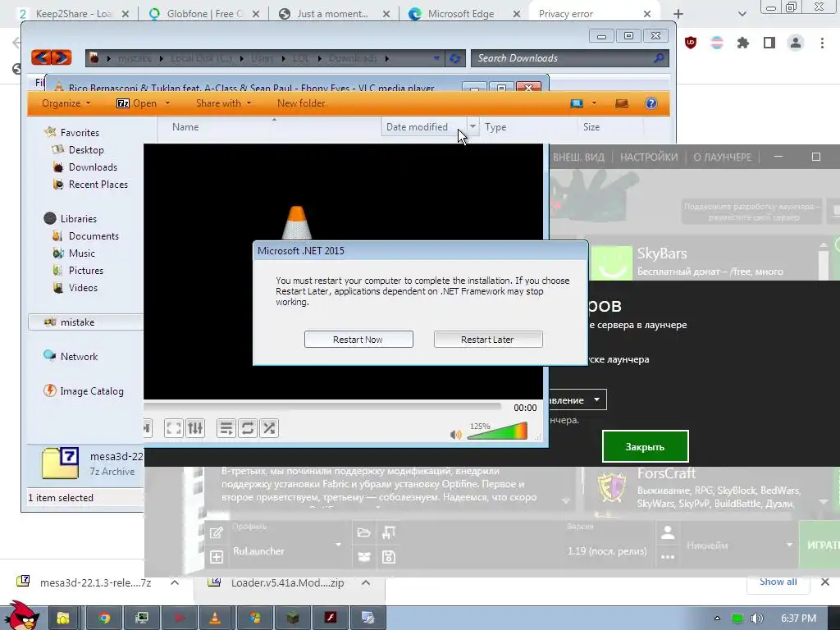This screenshot has width=840, height=630.
Task: Click Flash icon in taskbar
Action: (330, 618)
